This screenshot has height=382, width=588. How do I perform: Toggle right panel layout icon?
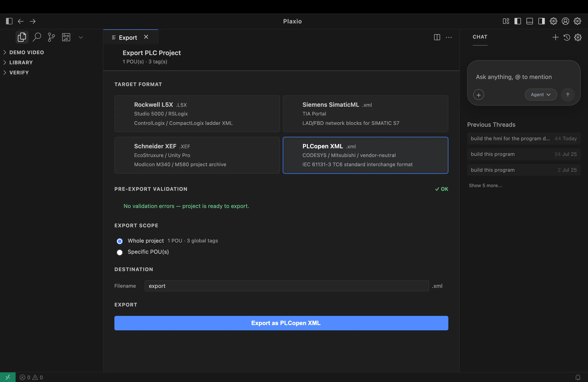542,21
